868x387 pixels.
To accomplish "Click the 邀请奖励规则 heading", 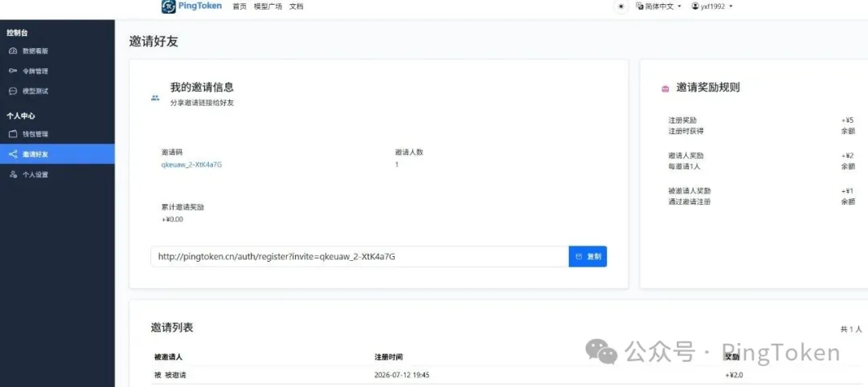I will coord(708,88).
